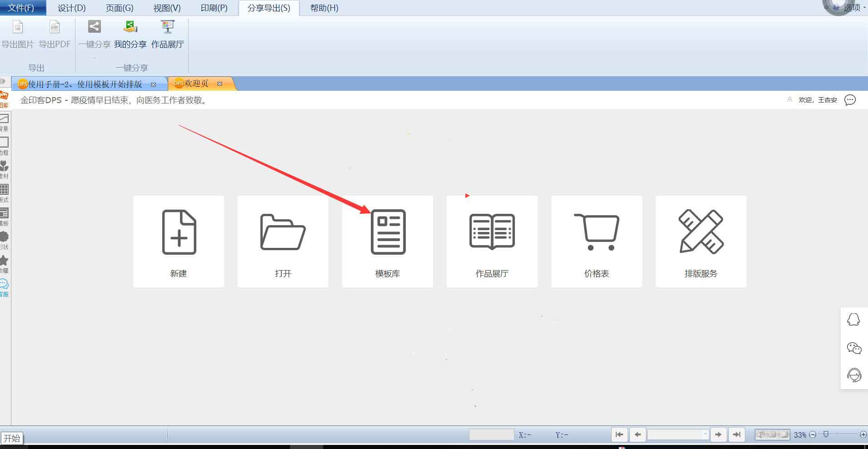This screenshot has width=868, height=449.
Task: Open the 收藏 favorites sidebar panel
Action: pos(4,264)
